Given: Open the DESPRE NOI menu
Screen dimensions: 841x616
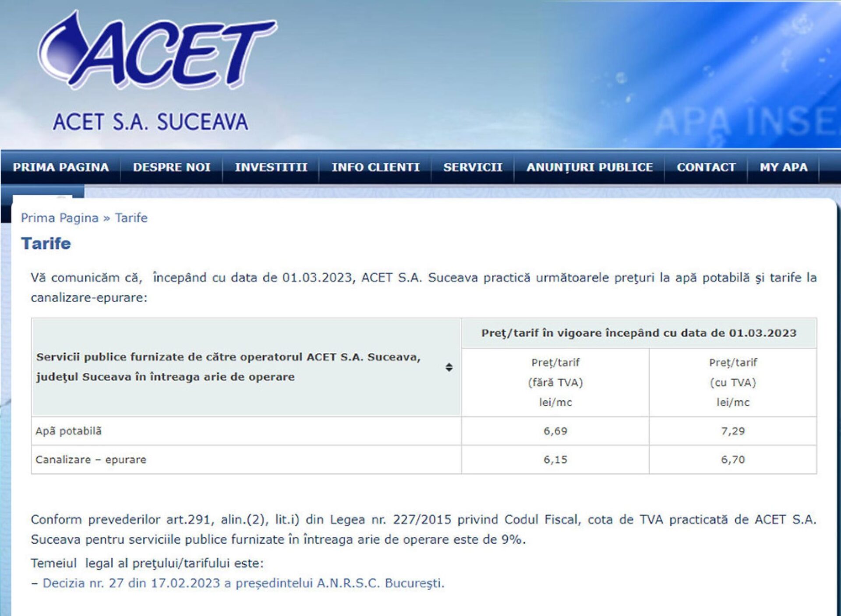Looking at the screenshot, I should point(172,167).
